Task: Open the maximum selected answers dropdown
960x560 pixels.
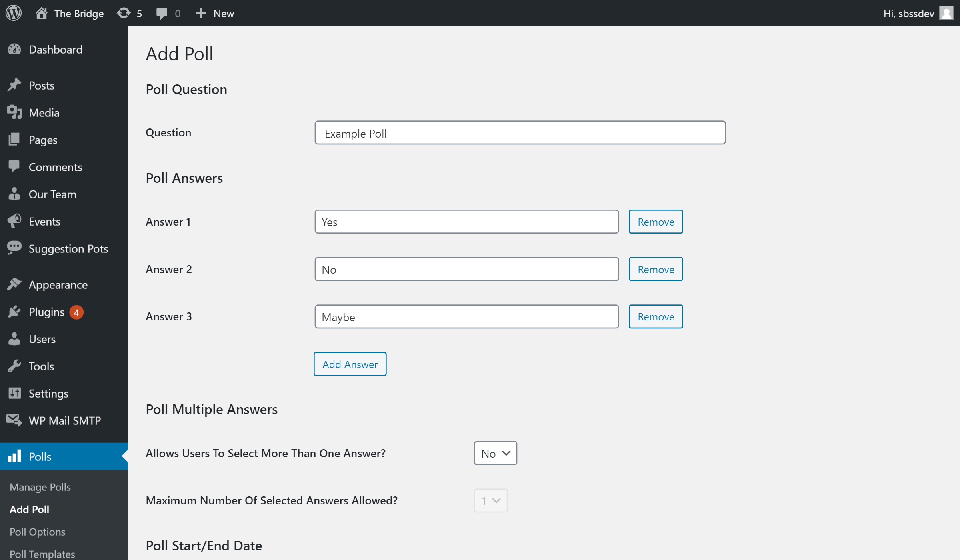Action: pyautogui.click(x=490, y=500)
